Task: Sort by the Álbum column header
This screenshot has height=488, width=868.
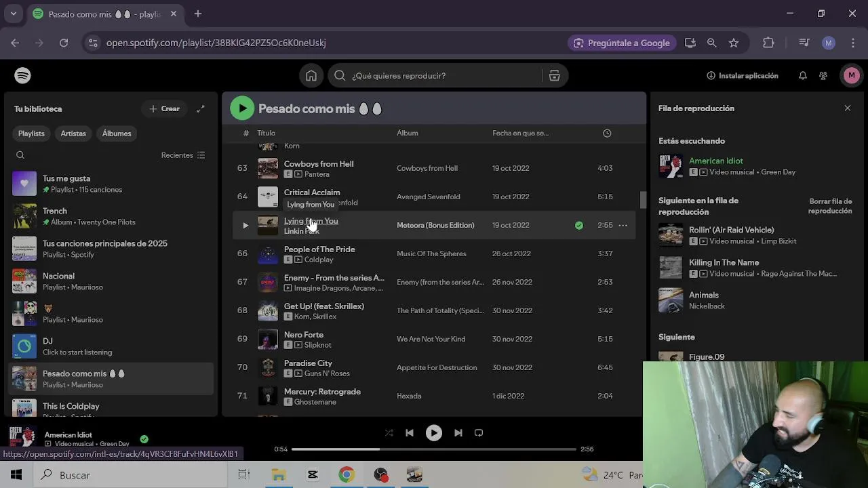Action: [x=408, y=133]
